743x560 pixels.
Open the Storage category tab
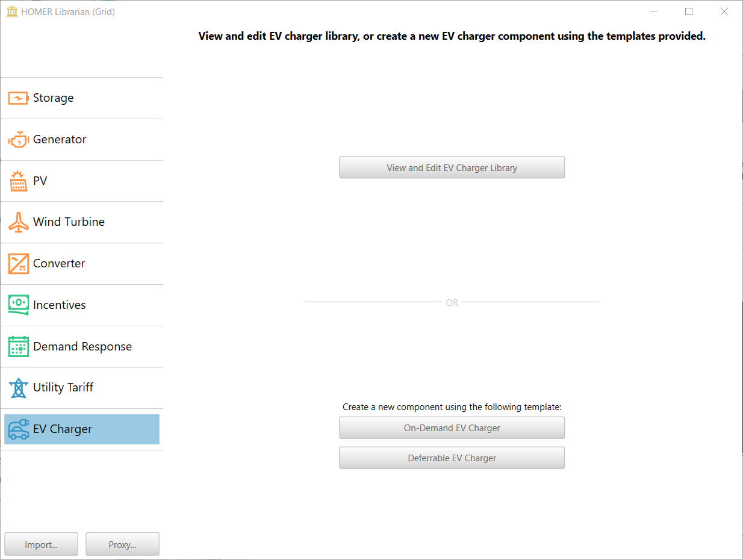[x=53, y=98]
